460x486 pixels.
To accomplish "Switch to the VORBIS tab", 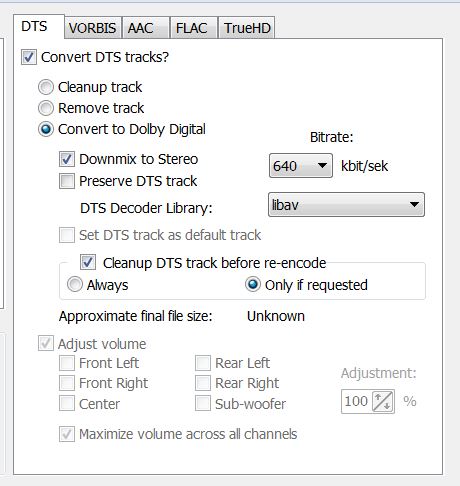I will coord(93,28).
